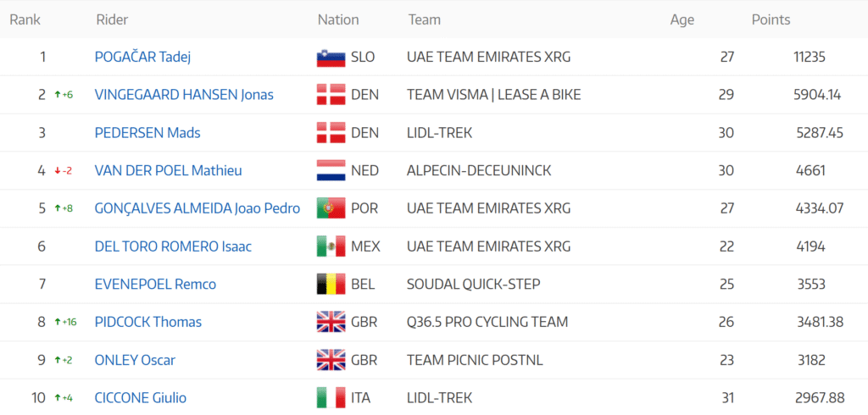The image size is (868, 415).
Task: Select UAE TEAM EMIRATES XRG for Del Toro
Action: point(488,246)
